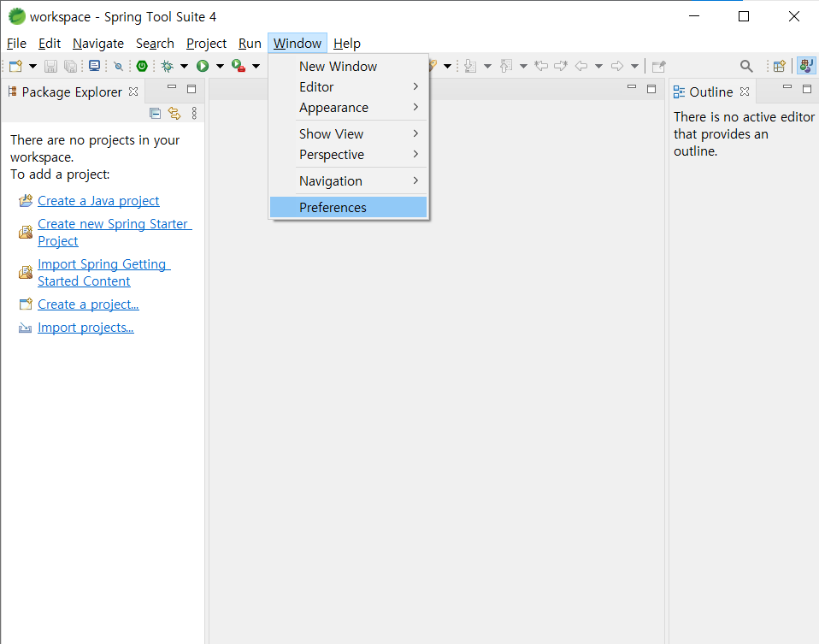Maximize the Outline panel
The width and height of the screenshot is (819, 644).
click(x=807, y=89)
